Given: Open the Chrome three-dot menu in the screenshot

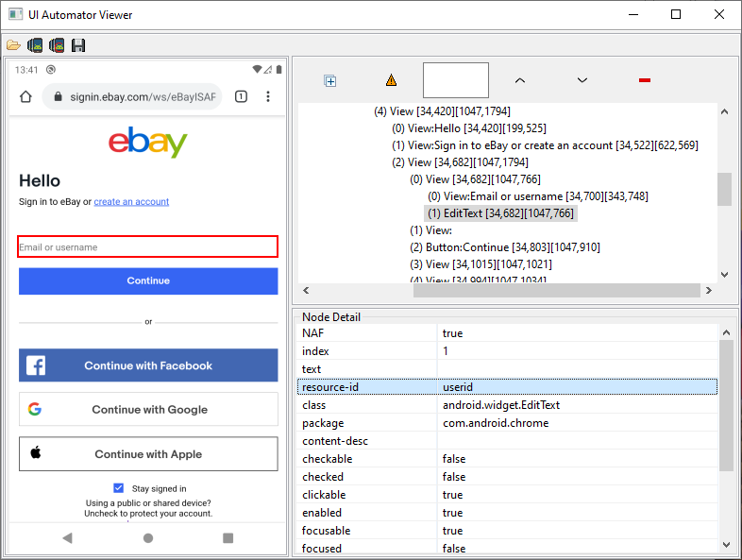Looking at the screenshot, I should tap(268, 97).
